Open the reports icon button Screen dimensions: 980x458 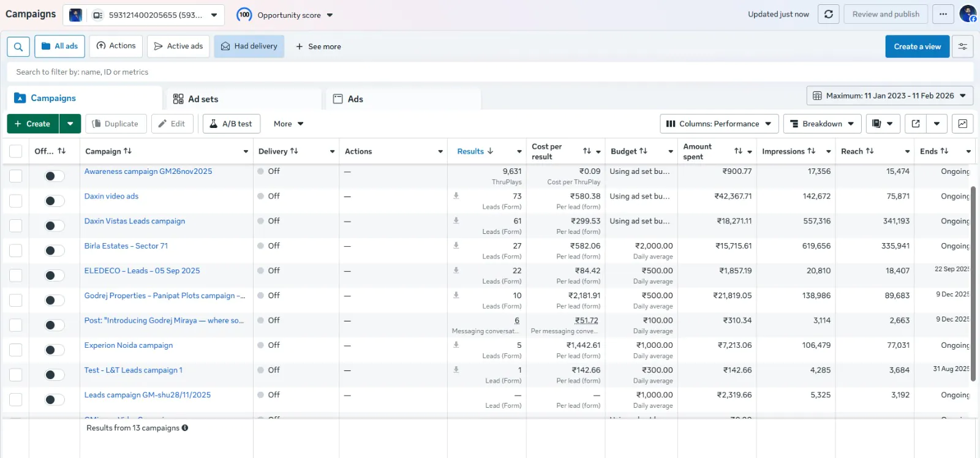(883, 124)
